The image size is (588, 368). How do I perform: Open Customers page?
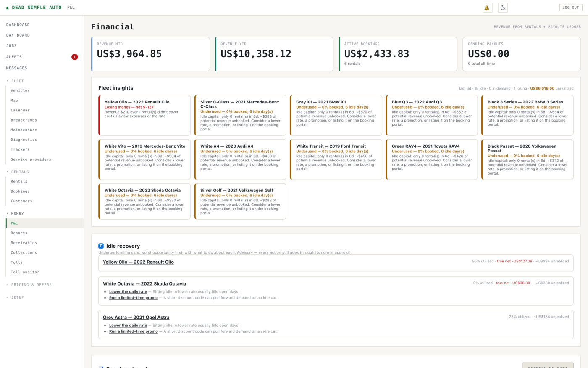[45, 201]
